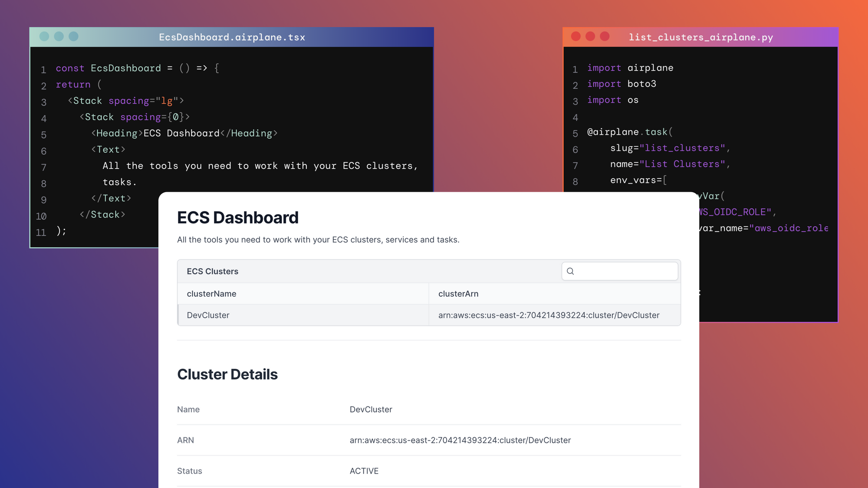Click the Stack spacing={0} line
This screenshot has width=868, height=488.
click(x=135, y=117)
